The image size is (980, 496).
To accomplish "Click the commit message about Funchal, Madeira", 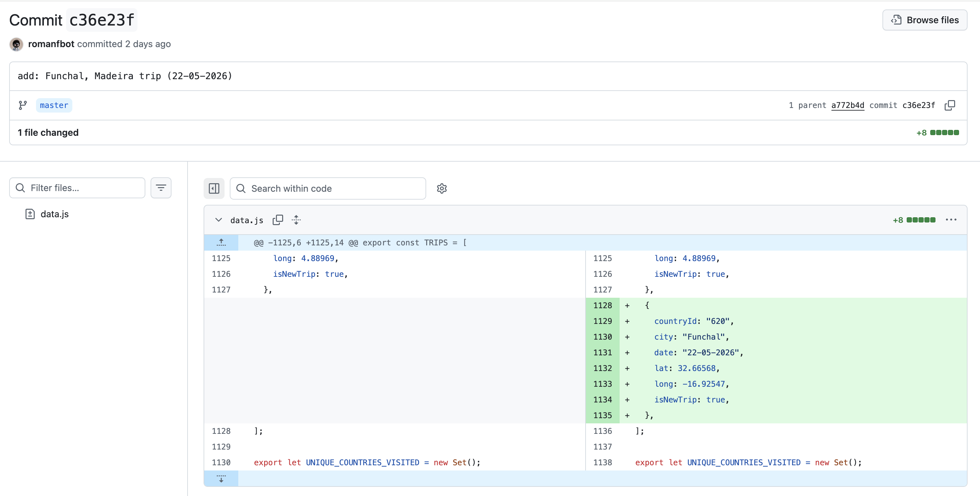I will tap(125, 76).
